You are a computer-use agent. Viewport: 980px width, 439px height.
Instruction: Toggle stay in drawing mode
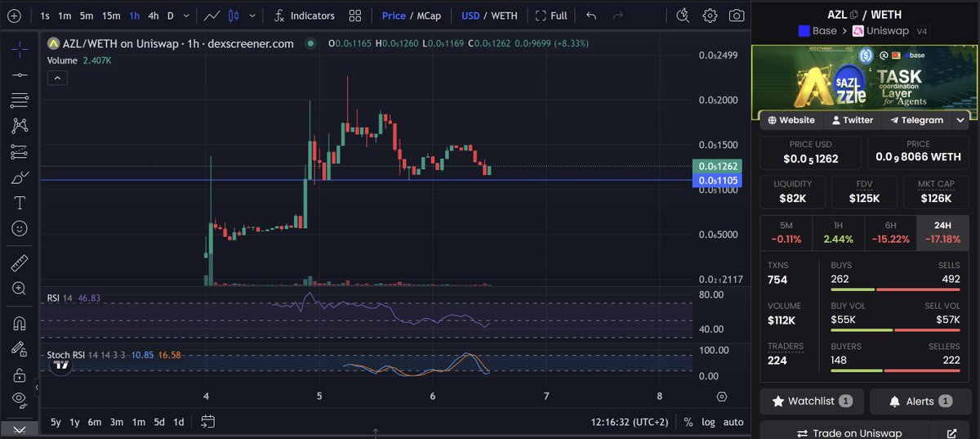(x=20, y=349)
